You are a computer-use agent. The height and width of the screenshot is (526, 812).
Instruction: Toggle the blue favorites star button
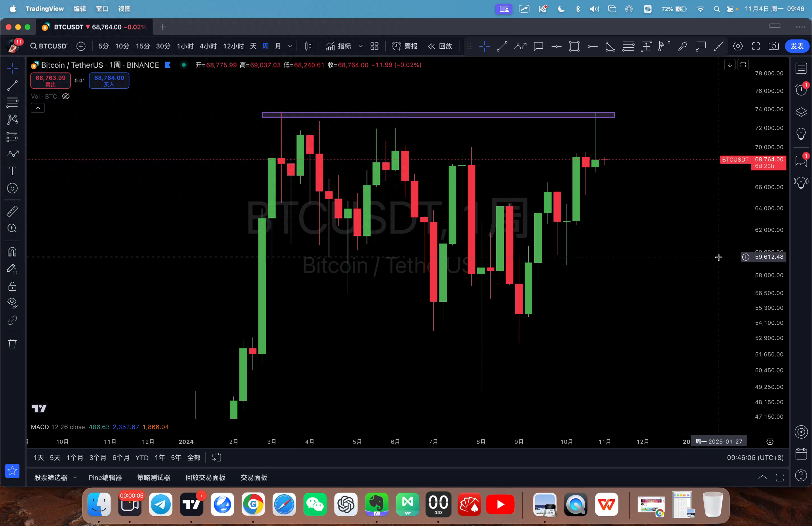tap(13, 471)
